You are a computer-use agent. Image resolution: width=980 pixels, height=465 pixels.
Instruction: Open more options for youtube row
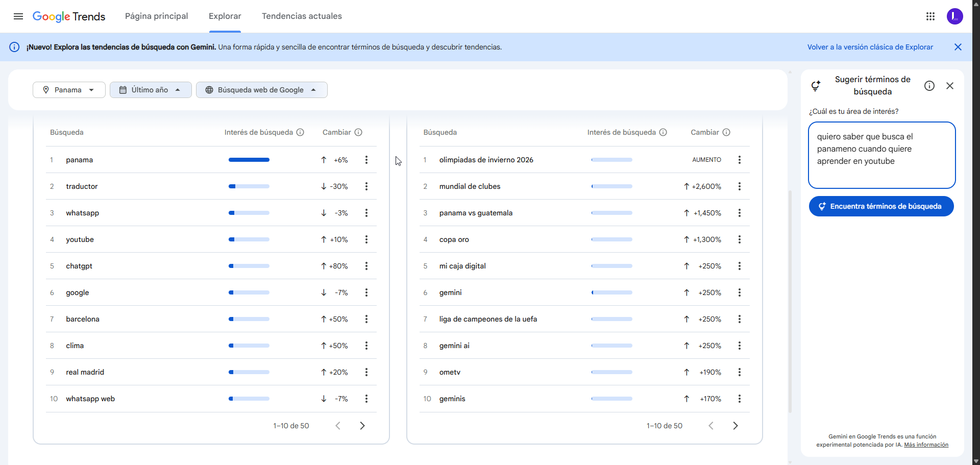[366, 239]
